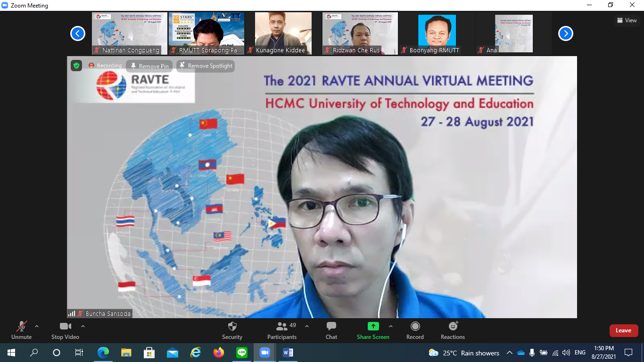Open the Security shield menu

pos(232,330)
